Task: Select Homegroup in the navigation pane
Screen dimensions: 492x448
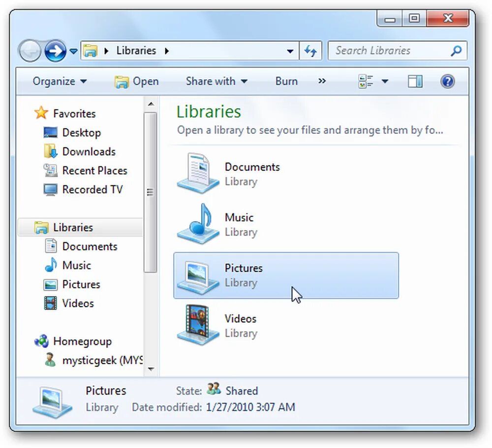Action: 83,342
